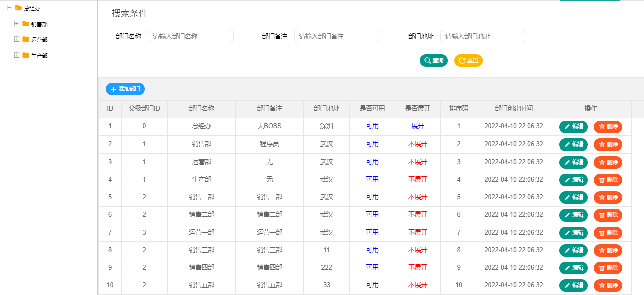
Task: Expand the 销售部 tree node
Action: (17, 23)
